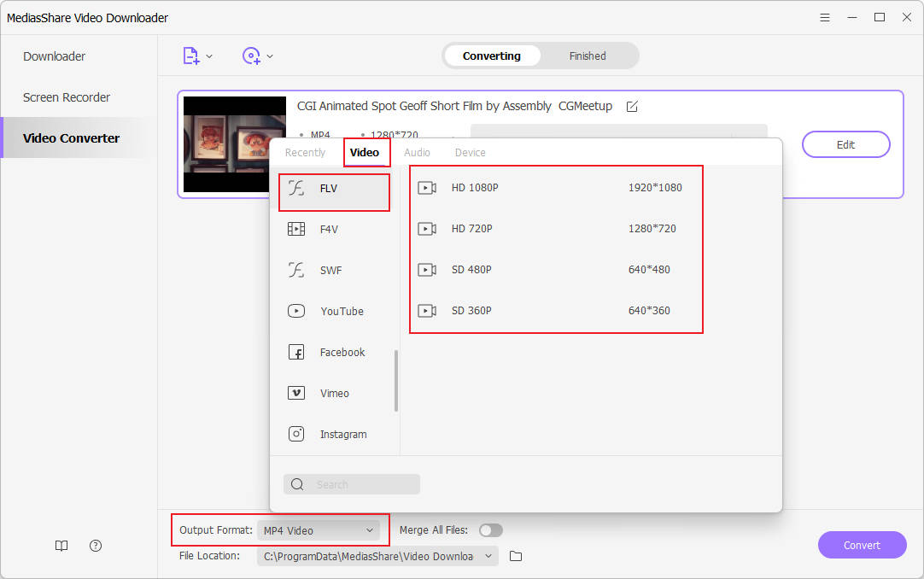The image size is (924, 579).
Task: Click the 1920*1080 resolution value
Action: [655, 188]
